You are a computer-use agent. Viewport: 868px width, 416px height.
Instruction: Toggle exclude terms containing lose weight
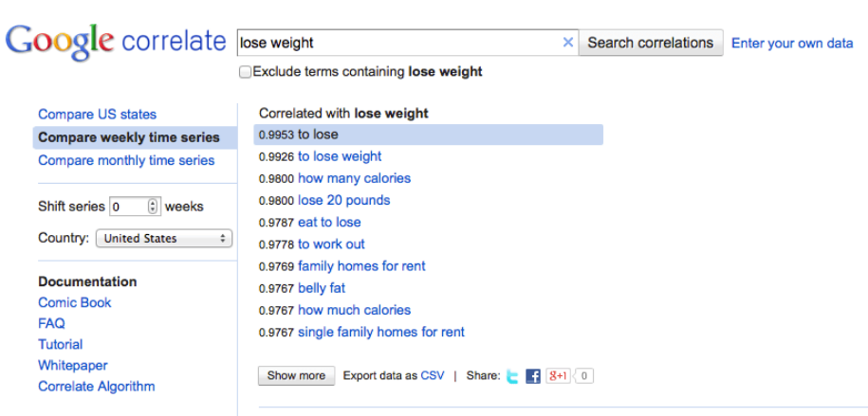(245, 72)
